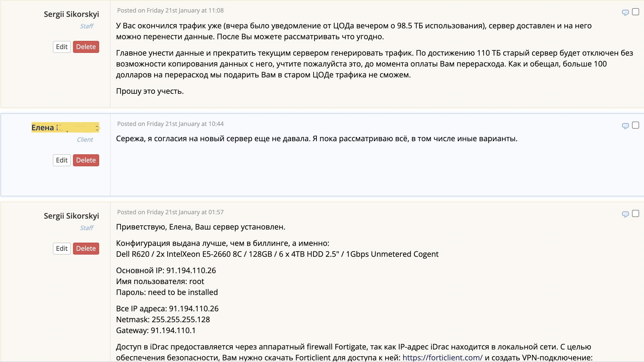Image resolution: width=644 pixels, height=362 pixels.
Task: Click Sergii Sikorskyi's name on the 11:08 post
Action: 71,14
